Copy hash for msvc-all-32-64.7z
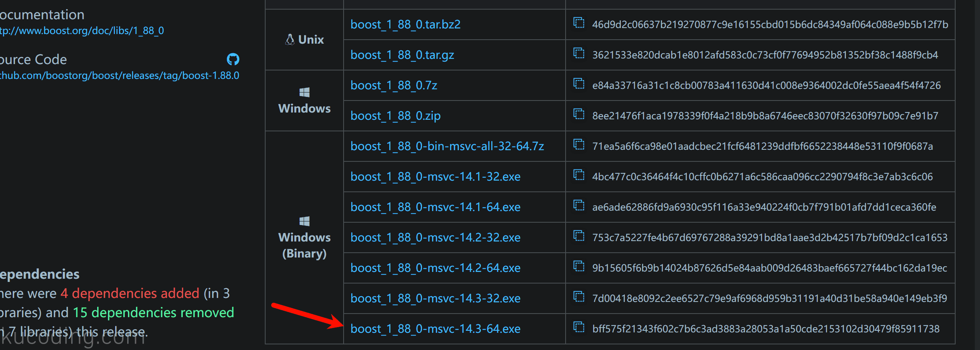The image size is (980, 350). (579, 145)
